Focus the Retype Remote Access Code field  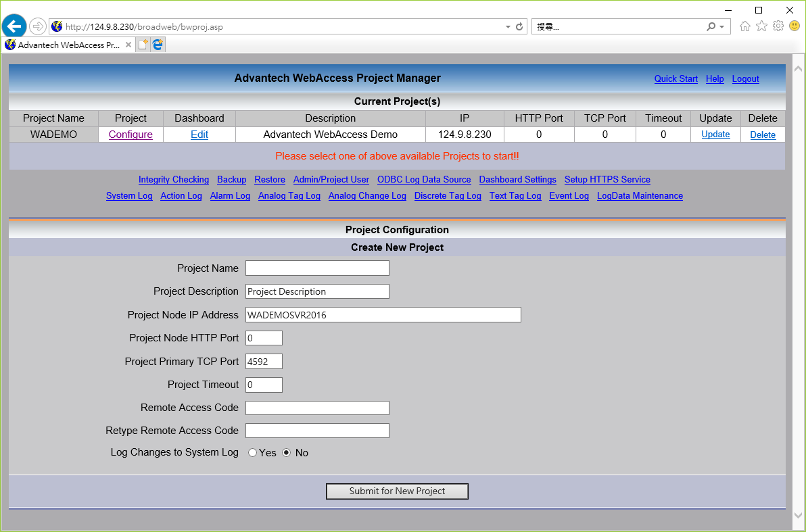pos(317,431)
